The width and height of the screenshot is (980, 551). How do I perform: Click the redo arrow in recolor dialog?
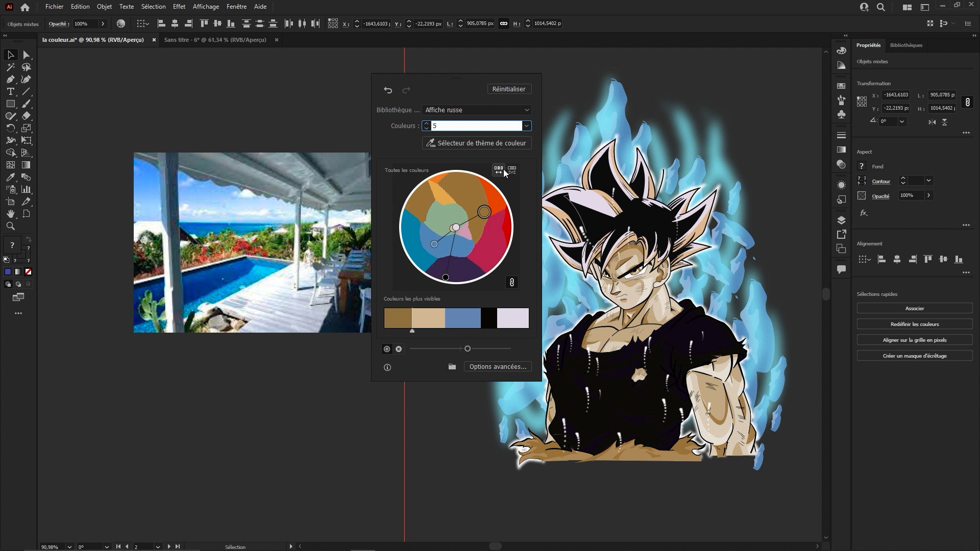pyautogui.click(x=406, y=90)
